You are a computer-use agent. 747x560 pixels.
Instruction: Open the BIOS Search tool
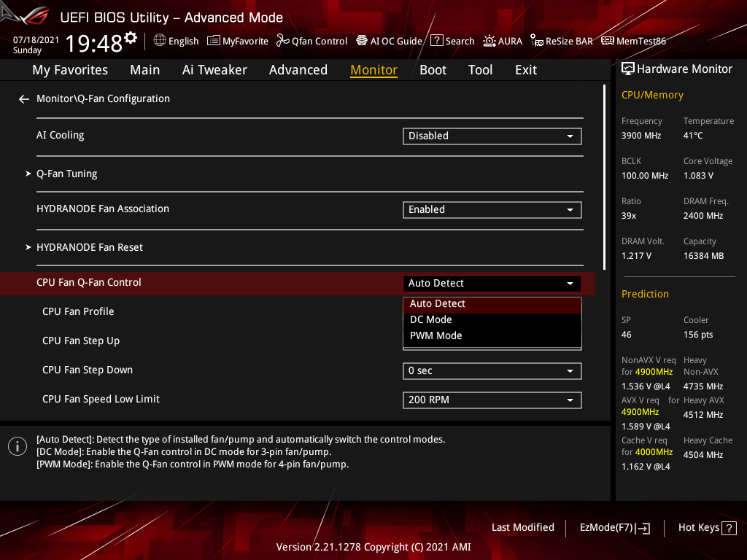pos(452,41)
